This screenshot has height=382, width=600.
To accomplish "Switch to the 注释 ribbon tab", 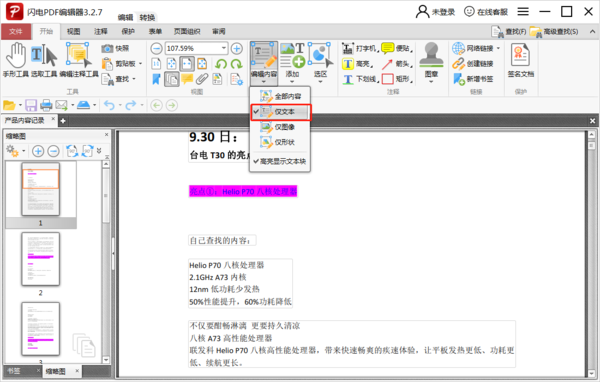I will point(101,31).
